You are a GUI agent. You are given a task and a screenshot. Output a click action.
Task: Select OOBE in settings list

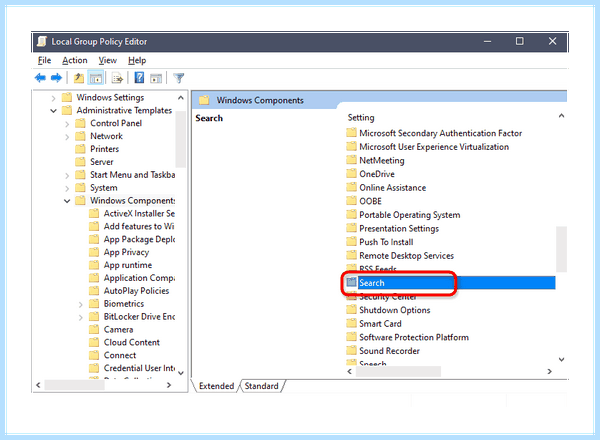[x=370, y=201]
